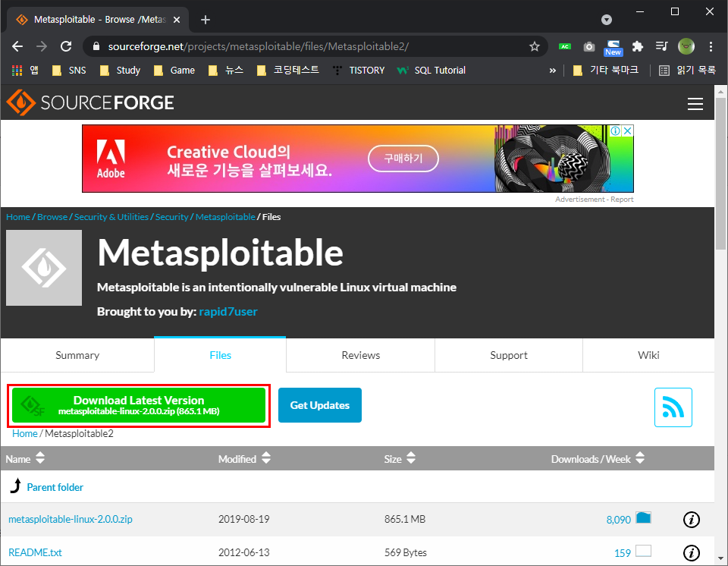Open the Study bookmark folder

[121, 70]
